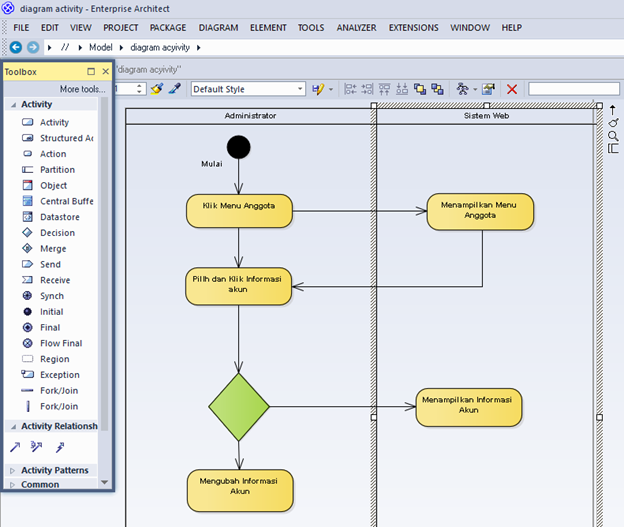Open the ANALYZER menu

point(357,28)
